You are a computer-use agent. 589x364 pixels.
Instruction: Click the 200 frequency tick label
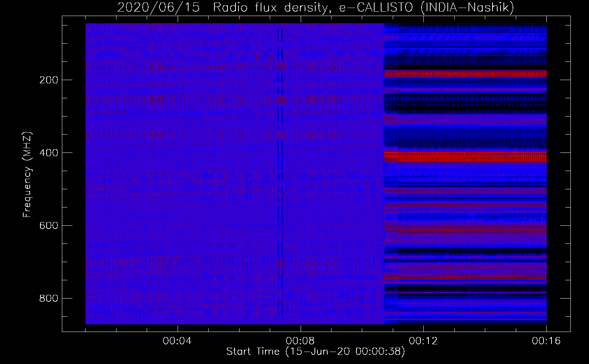(49, 80)
